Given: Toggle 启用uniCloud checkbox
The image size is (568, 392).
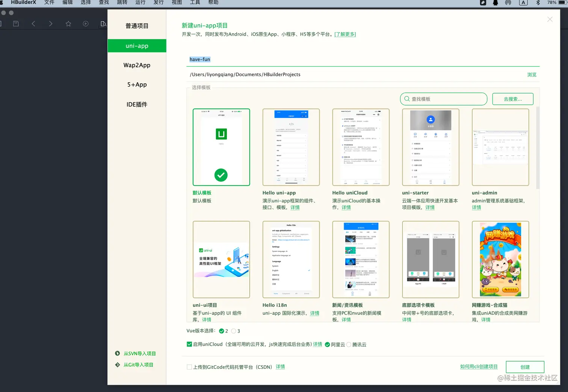Looking at the screenshot, I should coord(189,344).
